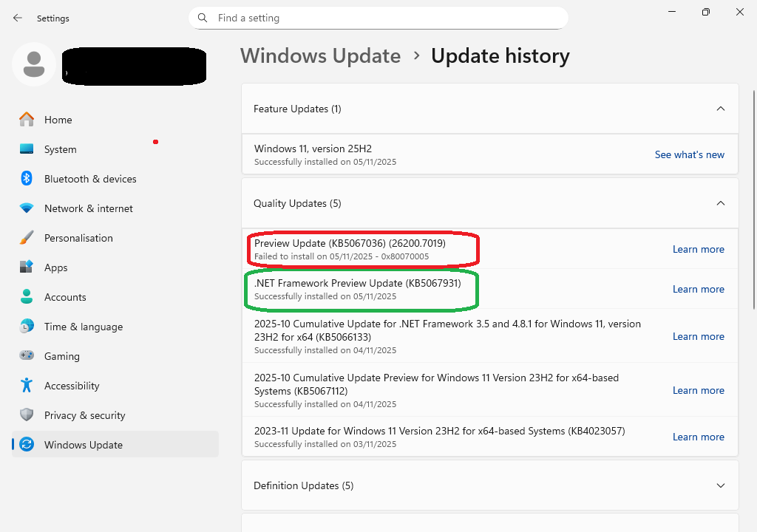
Task: Click the back arrow icon
Action: [x=18, y=18]
